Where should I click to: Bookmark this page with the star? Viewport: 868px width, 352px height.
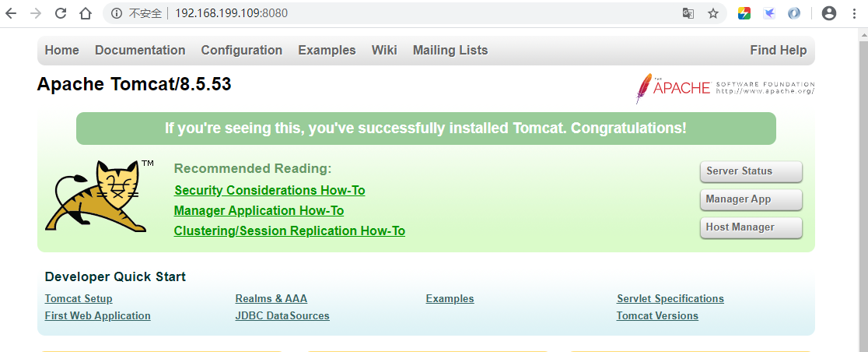[x=712, y=13]
